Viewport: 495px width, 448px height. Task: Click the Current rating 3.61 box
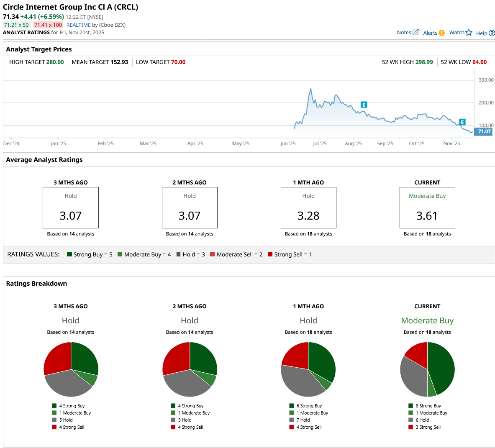pyautogui.click(x=427, y=207)
